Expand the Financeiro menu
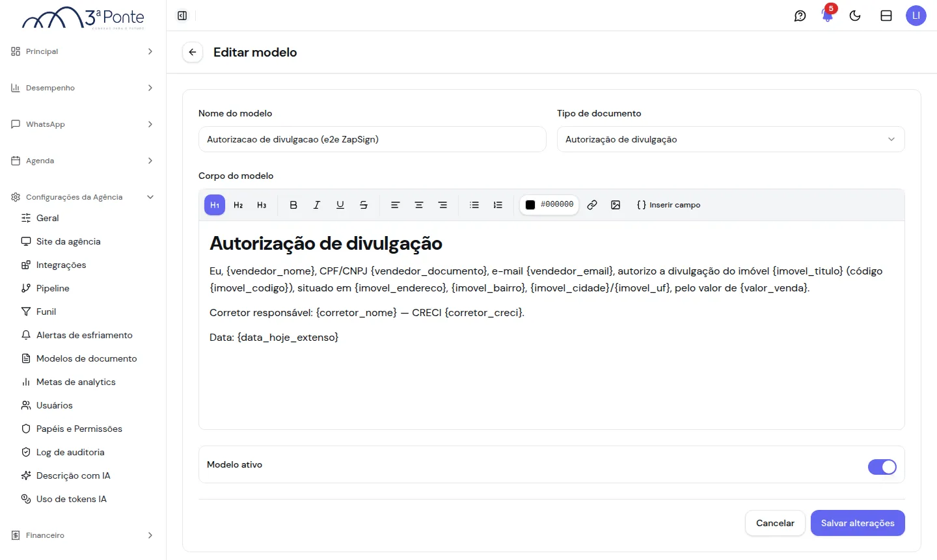The width and height of the screenshot is (937, 560). pos(83,535)
